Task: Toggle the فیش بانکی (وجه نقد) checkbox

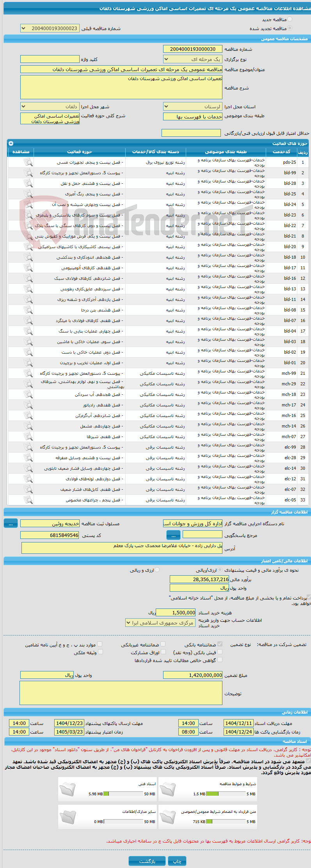Action: tap(220, 652)
